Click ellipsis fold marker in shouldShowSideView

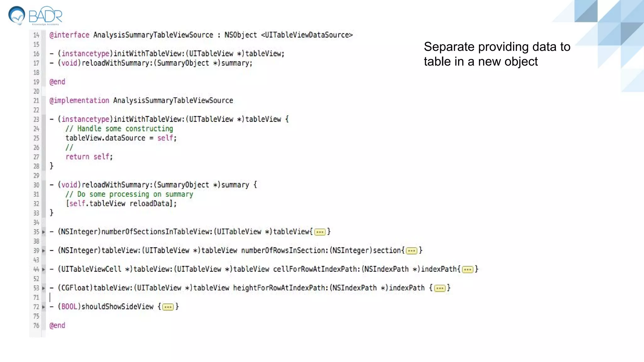click(x=168, y=307)
